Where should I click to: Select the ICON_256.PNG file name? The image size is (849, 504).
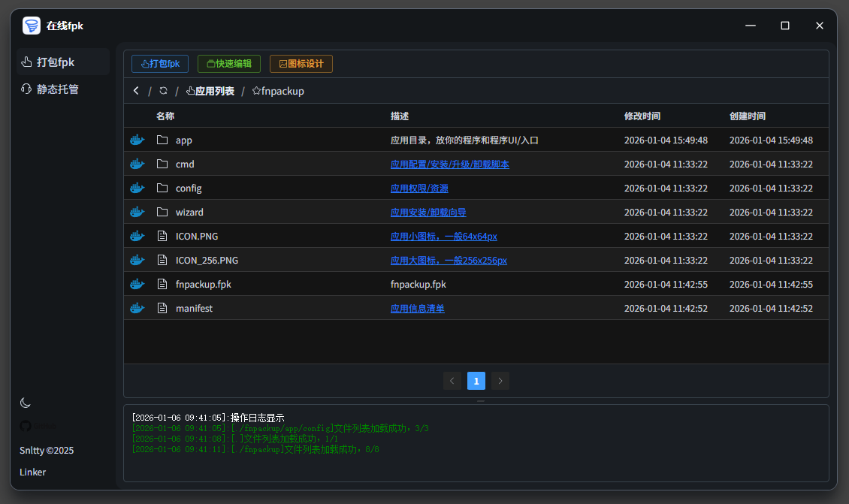coord(207,261)
